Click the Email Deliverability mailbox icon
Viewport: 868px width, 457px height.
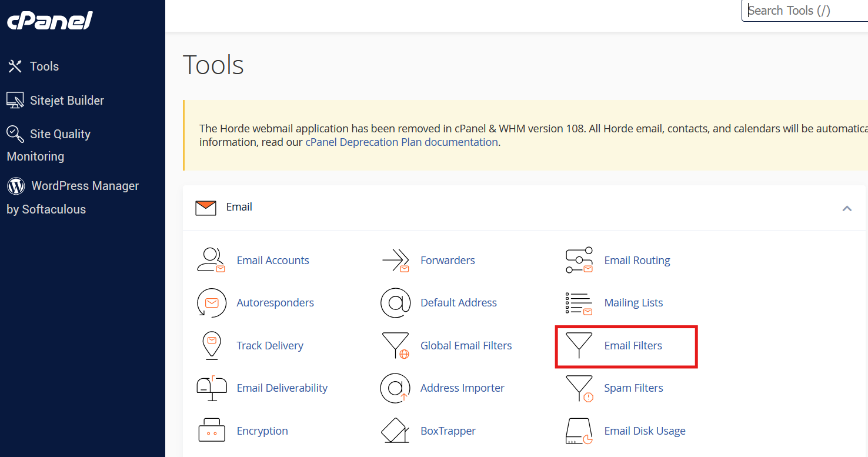tap(211, 388)
